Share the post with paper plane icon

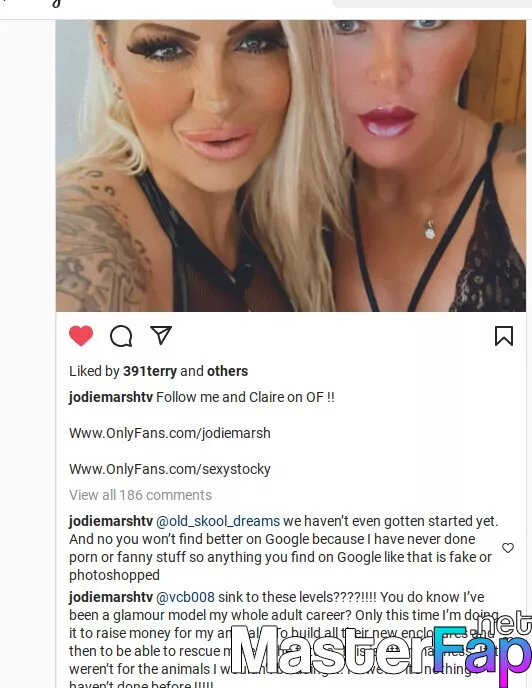pyautogui.click(x=161, y=336)
